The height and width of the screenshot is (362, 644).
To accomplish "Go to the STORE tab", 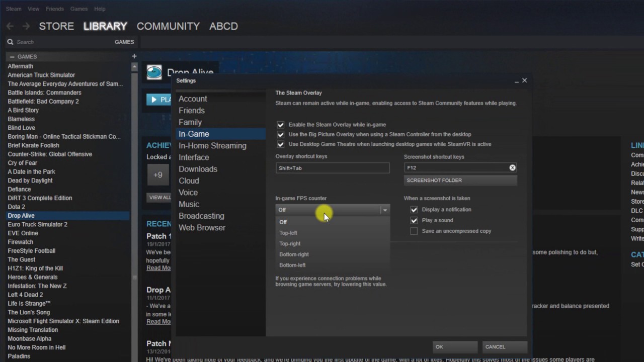I will pyautogui.click(x=56, y=26).
